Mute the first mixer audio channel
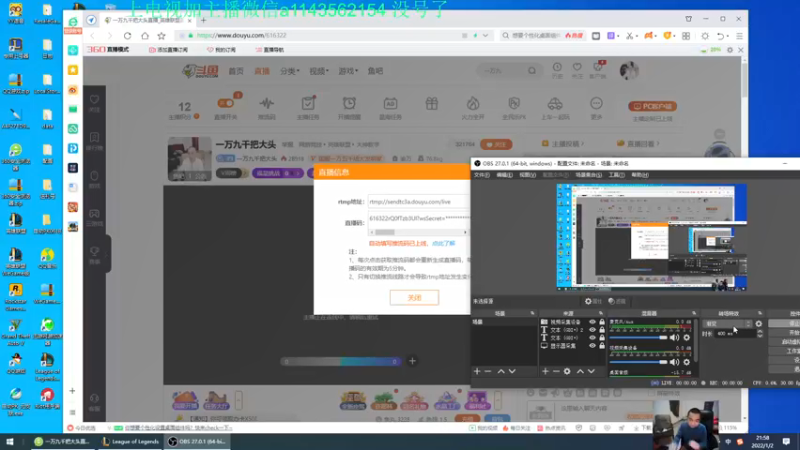 675,338
